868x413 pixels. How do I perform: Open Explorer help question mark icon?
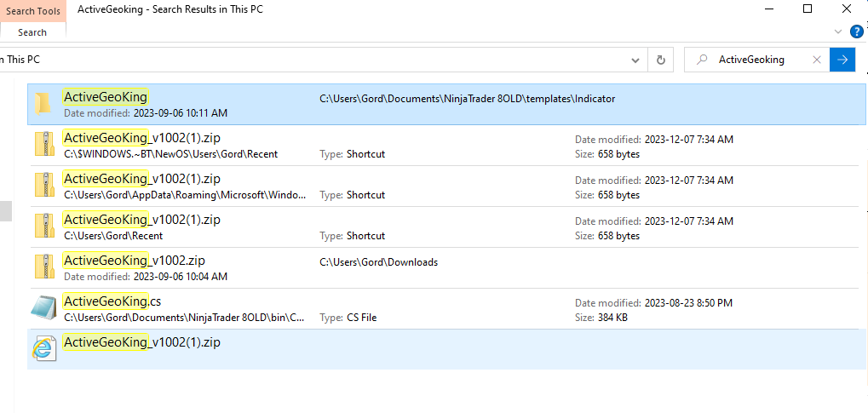point(856,32)
